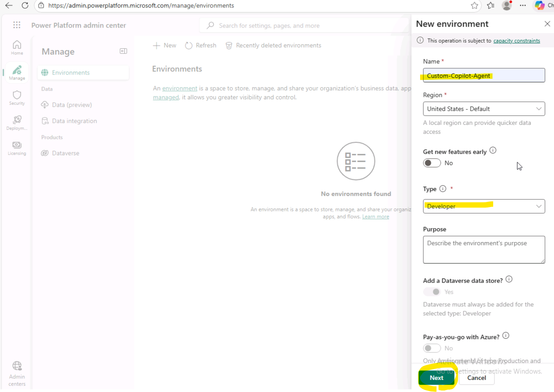The width and height of the screenshot is (554, 392).
Task: Toggle Pay-as-you-go with Azure switch
Action: (432, 348)
